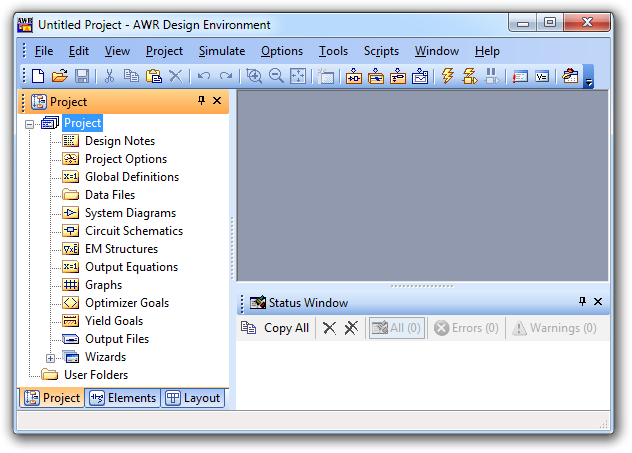Switch to the Elements tab
632x453 pixels.
pyautogui.click(x=123, y=398)
